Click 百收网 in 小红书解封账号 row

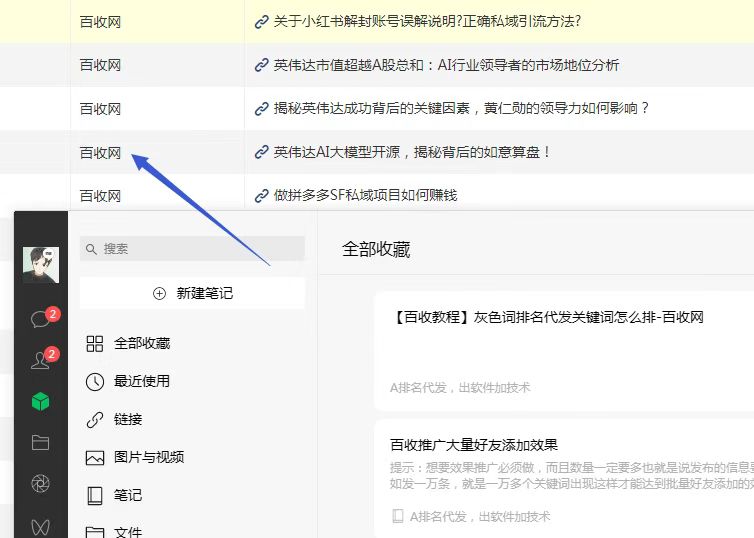tap(100, 22)
